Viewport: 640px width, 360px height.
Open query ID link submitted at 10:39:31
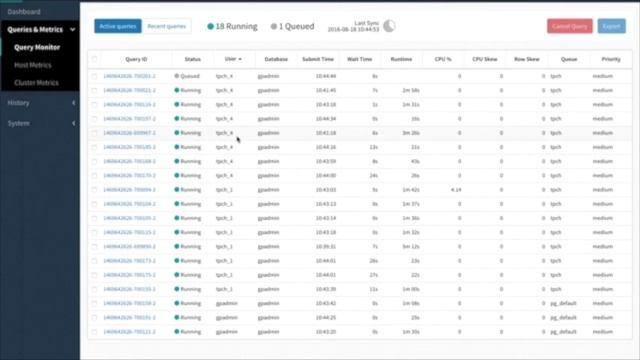(129, 247)
